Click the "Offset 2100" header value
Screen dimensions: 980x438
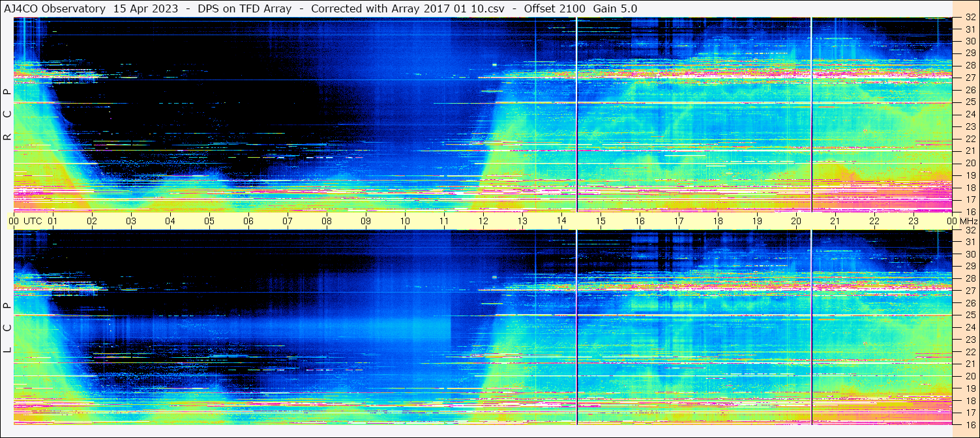pyautogui.click(x=554, y=9)
